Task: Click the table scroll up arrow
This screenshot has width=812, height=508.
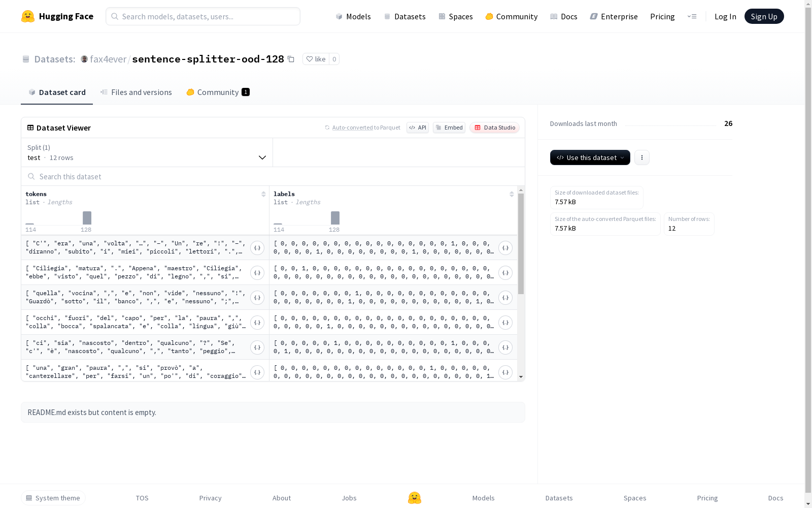Action: coord(521,189)
